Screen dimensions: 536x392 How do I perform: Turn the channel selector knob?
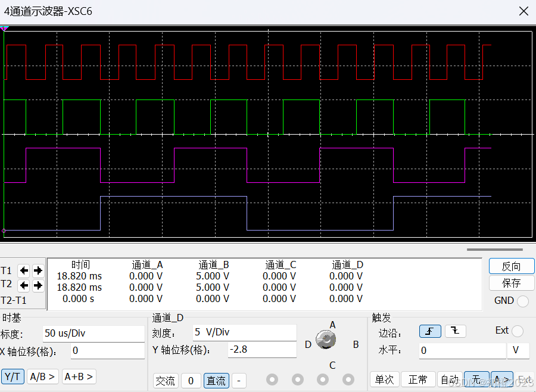point(325,340)
